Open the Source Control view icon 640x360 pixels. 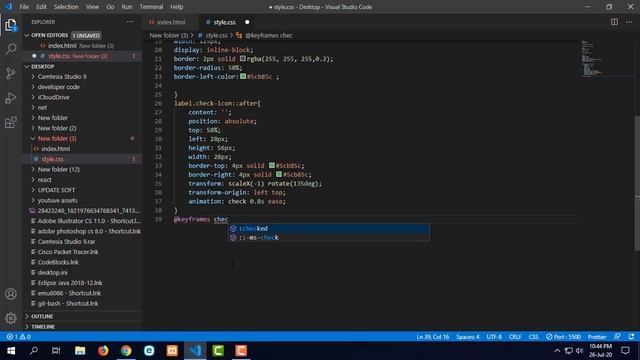coord(11,73)
